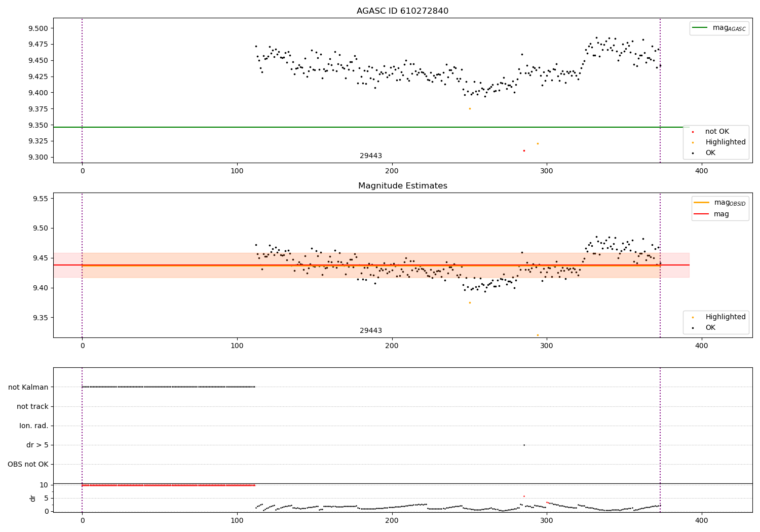Click the plot title AGASC ID 610272840

[402, 11]
